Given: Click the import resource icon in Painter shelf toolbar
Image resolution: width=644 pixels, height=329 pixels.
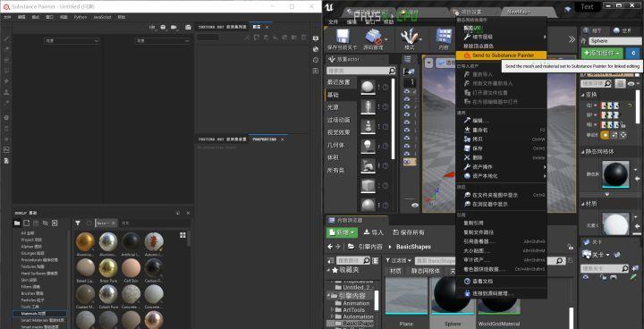Looking at the screenshot, I should click(x=55, y=223).
